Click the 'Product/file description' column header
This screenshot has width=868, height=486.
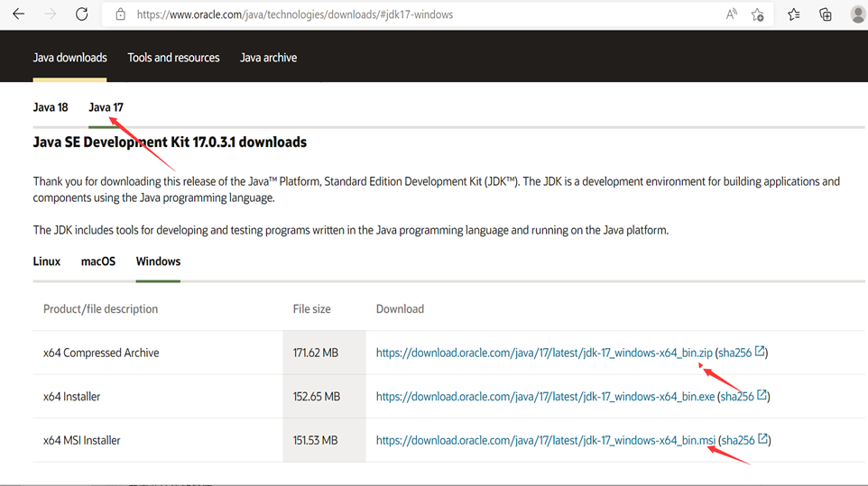[100, 309]
